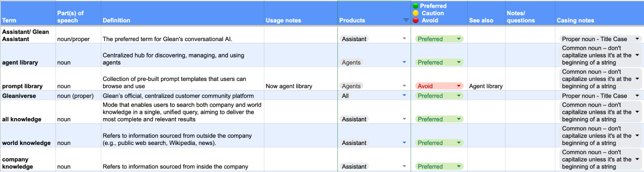Viewport: 644px width, 172px height.
Task: Select the Part(s) of speech header
Action: tap(78, 13)
